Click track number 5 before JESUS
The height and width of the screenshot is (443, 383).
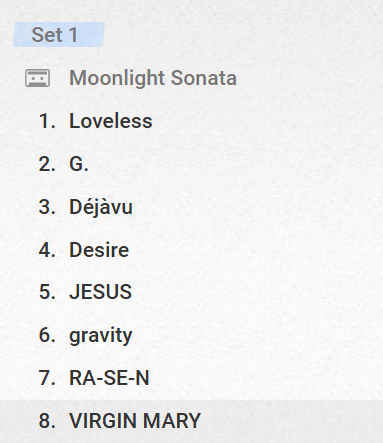tap(47, 292)
